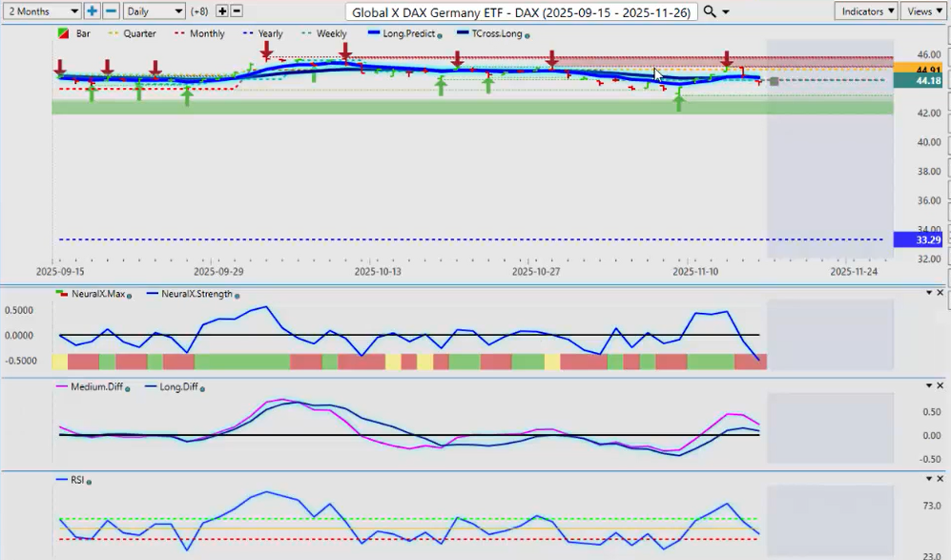Click the gray predicted price marker square
951x560 pixels.
point(774,81)
